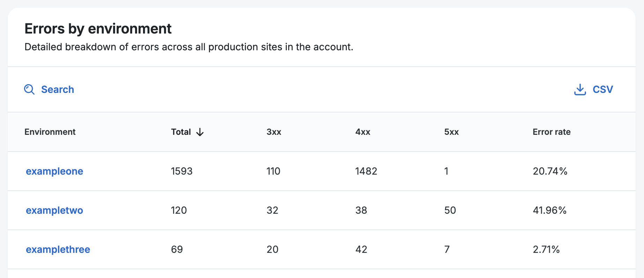Screen dimensions: 644x278
Task: Sort the table by 4xx column
Action: point(362,132)
